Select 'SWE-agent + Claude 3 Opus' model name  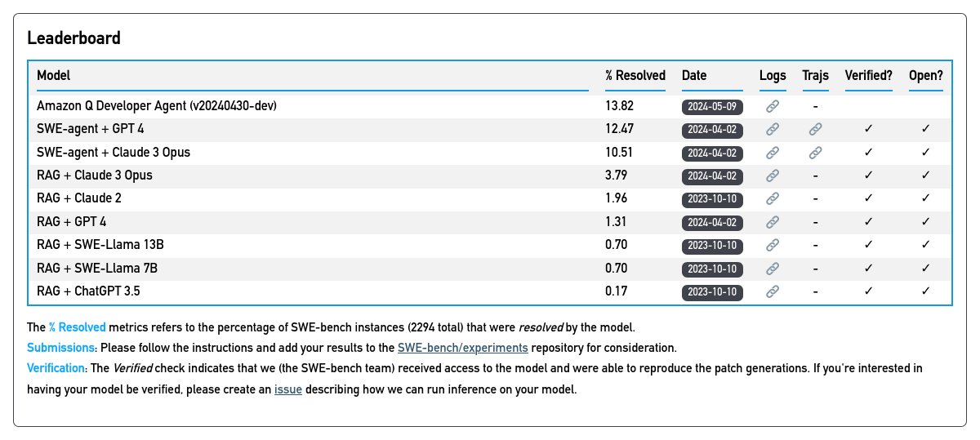114,153
